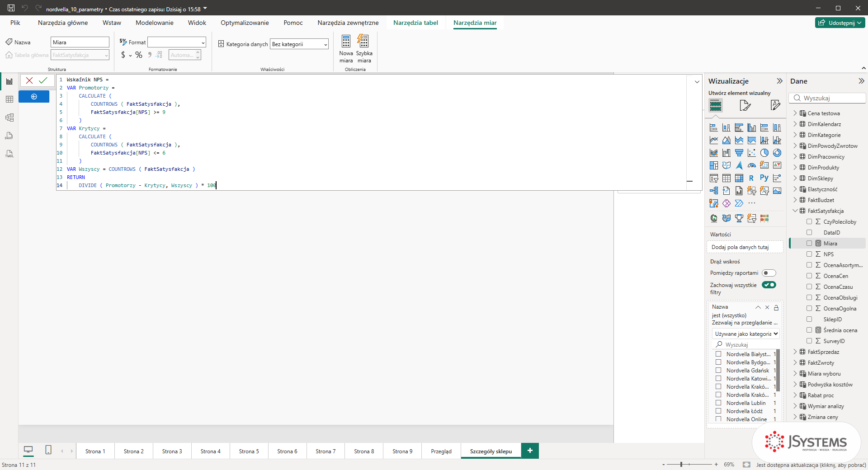Open the Plik menu
The width and height of the screenshot is (868, 470).
click(15, 23)
